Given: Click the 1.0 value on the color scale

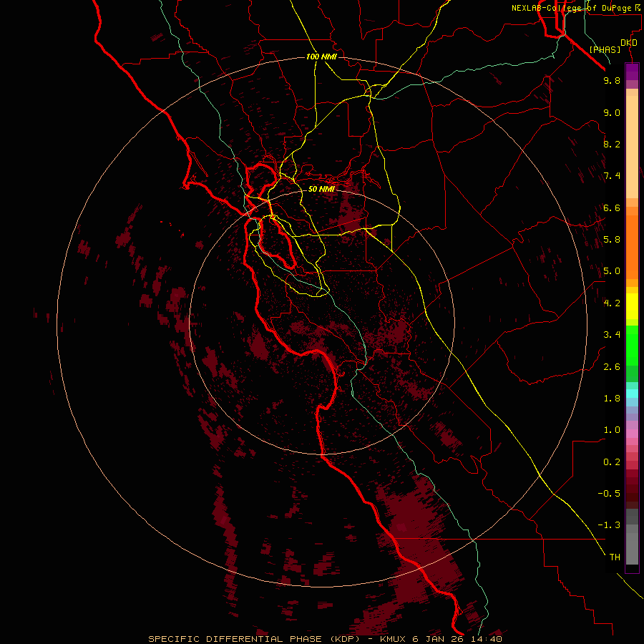Looking at the screenshot, I should 612,430.
